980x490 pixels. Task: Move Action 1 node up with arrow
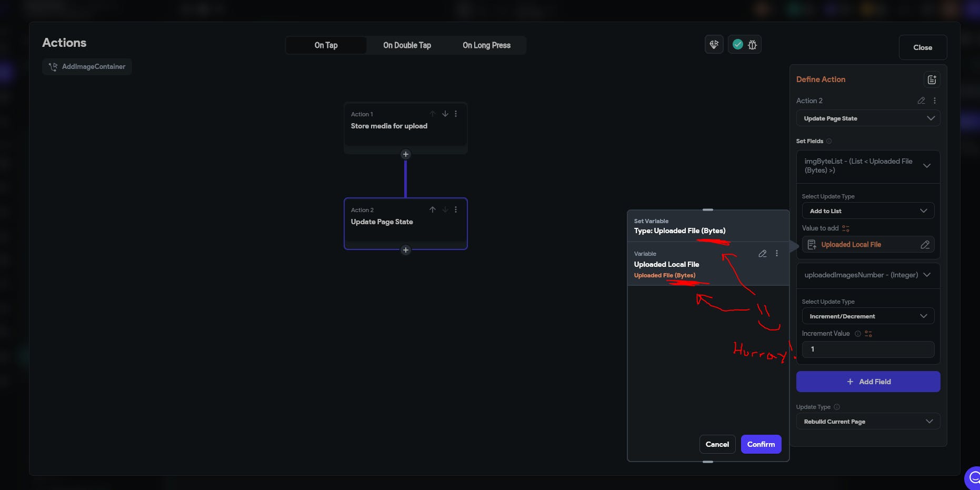tap(433, 114)
